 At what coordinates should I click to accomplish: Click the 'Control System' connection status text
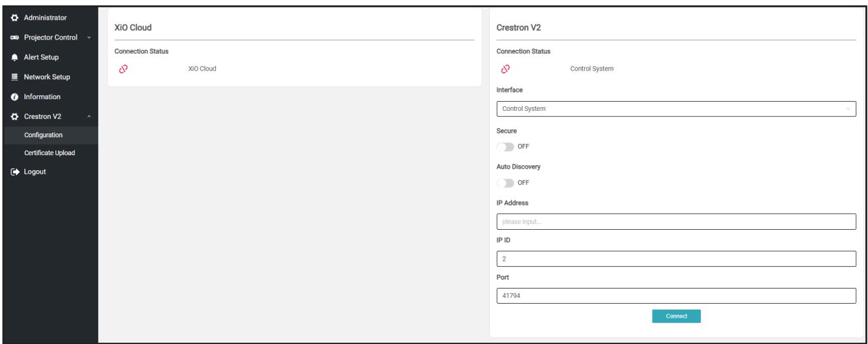tap(591, 69)
